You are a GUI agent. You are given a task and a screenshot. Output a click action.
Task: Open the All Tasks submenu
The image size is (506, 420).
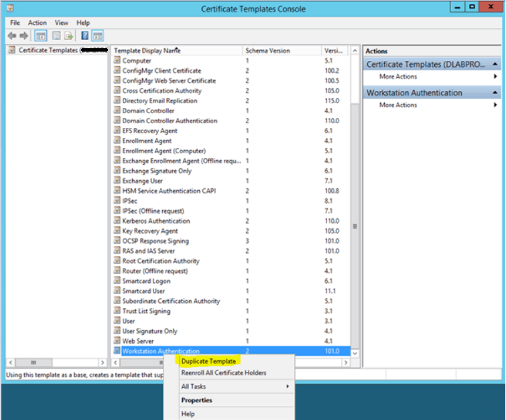coord(235,386)
